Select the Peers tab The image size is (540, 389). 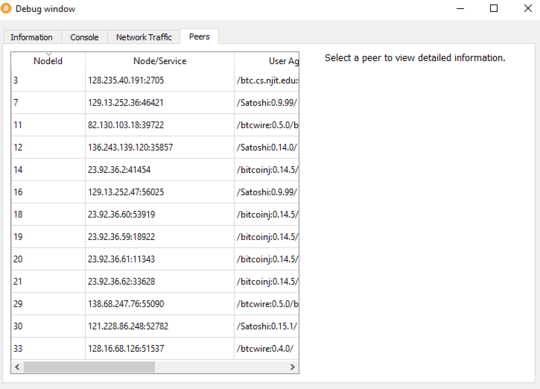(x=199, y=36)
